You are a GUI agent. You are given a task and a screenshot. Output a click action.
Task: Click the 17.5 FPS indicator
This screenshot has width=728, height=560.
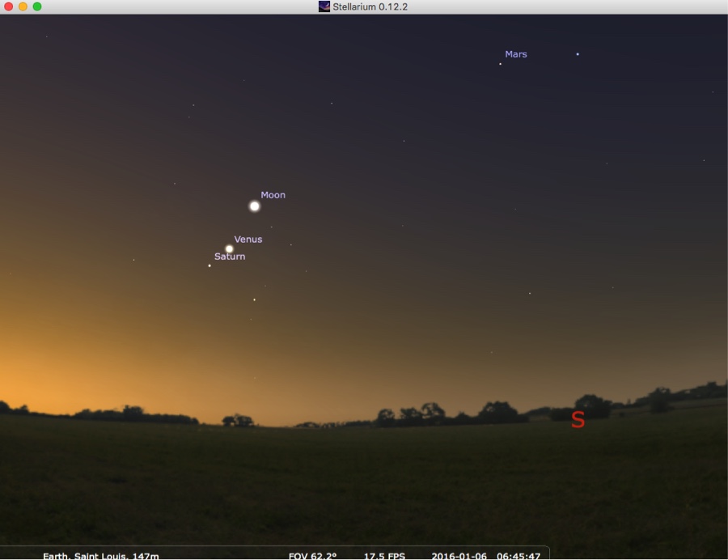(x=384, y=556)
